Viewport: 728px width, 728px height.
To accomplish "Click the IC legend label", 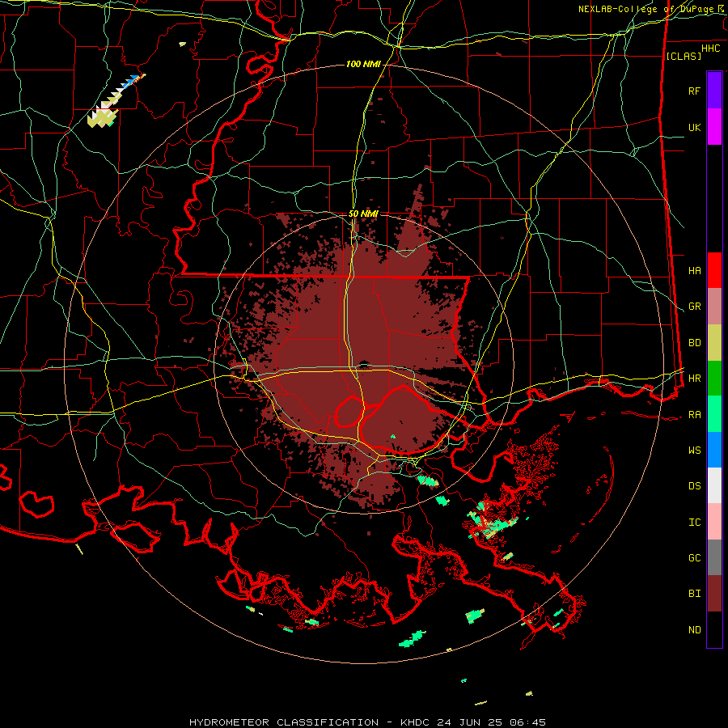I will pos(694,523).
